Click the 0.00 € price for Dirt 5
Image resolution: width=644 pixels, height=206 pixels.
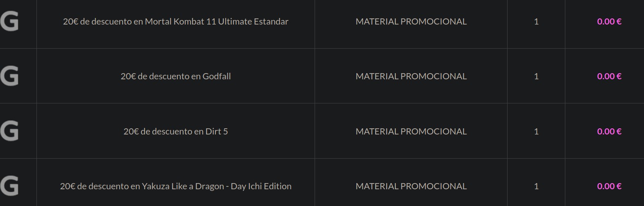point(609,132)
